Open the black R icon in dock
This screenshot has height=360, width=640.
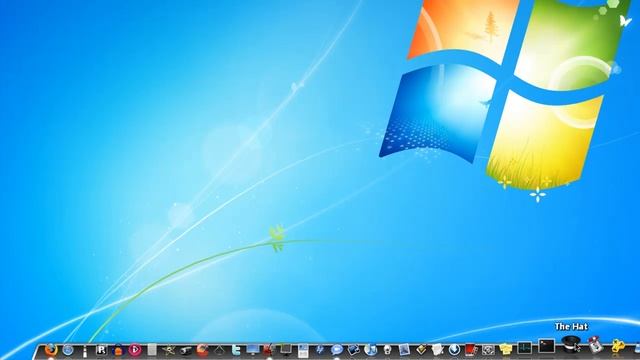102,350
